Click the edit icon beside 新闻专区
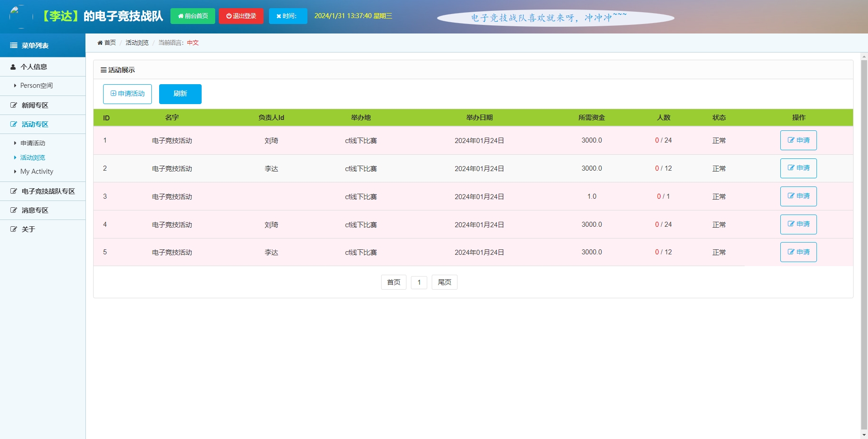Image resolution: width=868 pixels, height=439 pixels. pos(14,105)
